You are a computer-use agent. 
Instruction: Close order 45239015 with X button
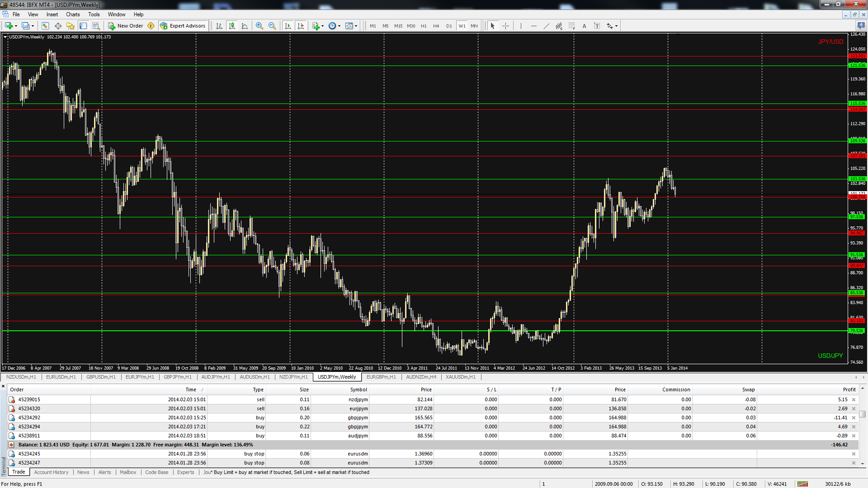[854, 399]
